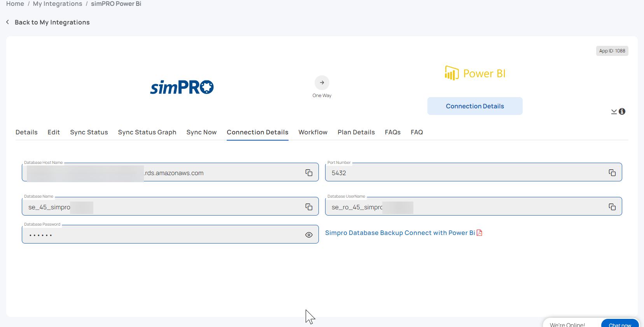Click the Database Name field

170,206
